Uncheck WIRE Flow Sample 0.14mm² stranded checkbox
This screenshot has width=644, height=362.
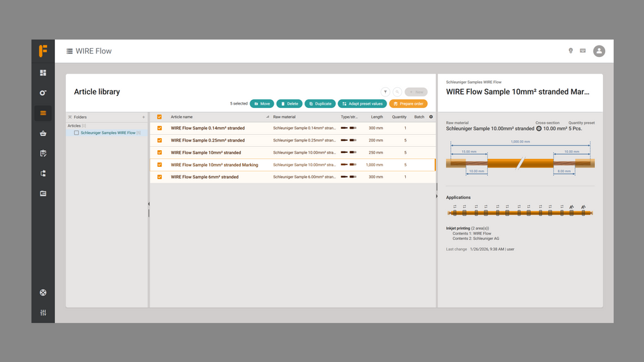click(160, 128)
